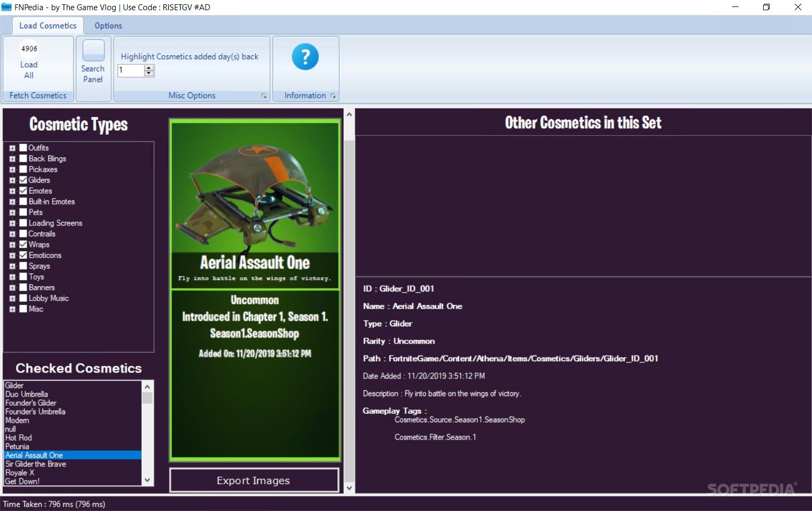This screenshot has width=812, height=511.
Task: Click the blue Information question mark icon
Action: (305, 57)
